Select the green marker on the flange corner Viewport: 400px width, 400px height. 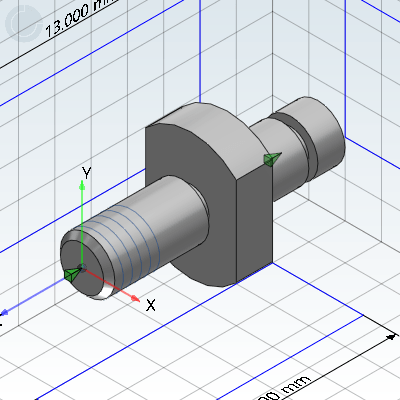point(272,159)
